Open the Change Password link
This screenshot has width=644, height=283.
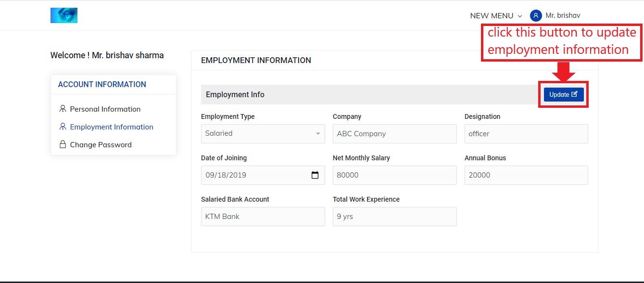pos(101,144)
